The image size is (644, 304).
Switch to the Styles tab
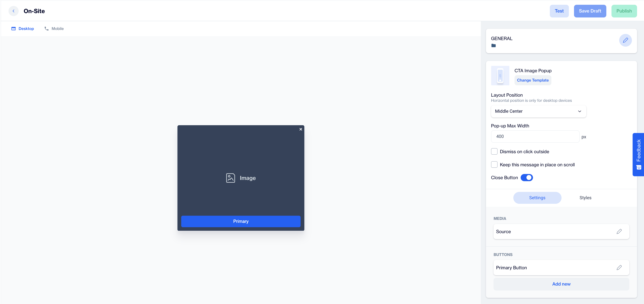point(585,198)
